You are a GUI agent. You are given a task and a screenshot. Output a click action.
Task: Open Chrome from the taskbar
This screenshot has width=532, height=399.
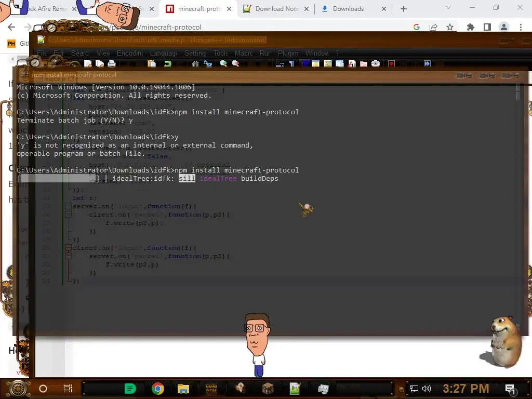[x=158, y=389]
